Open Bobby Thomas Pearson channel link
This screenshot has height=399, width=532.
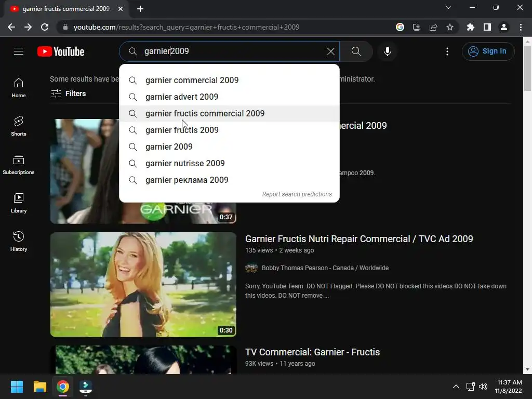click(x=325, y=268)
